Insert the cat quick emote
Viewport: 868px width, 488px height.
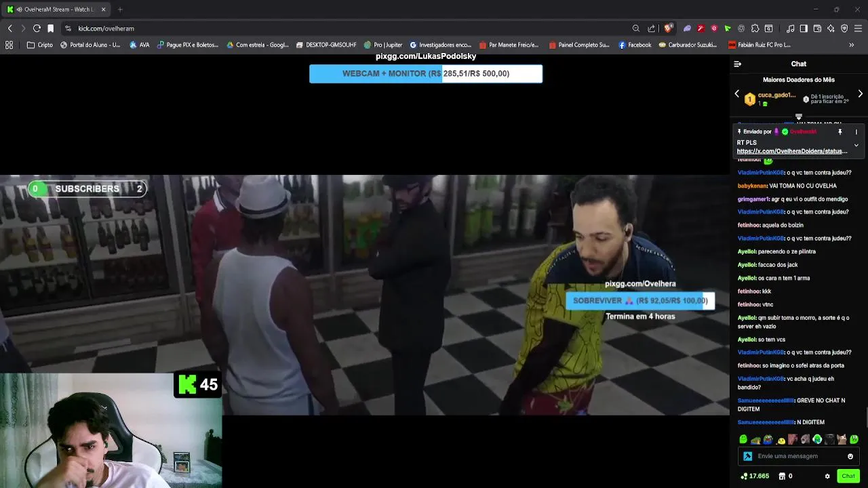click(842, 439)
